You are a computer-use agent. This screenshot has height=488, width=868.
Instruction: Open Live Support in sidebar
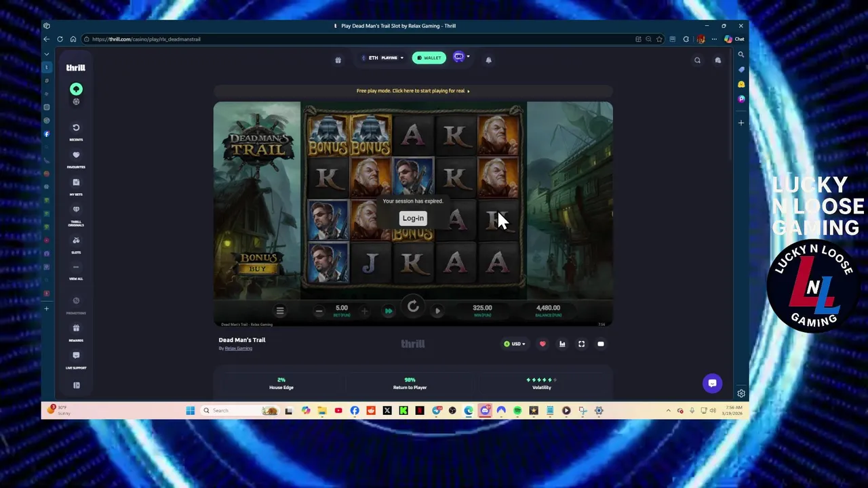(76, 359)
